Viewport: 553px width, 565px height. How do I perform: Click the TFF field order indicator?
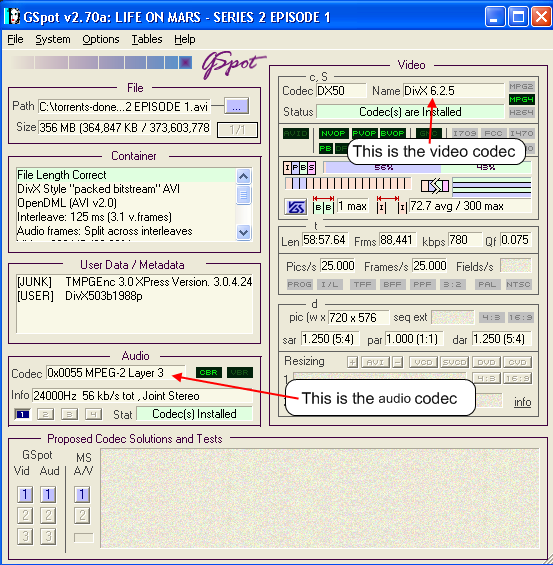tap(362, 285)
